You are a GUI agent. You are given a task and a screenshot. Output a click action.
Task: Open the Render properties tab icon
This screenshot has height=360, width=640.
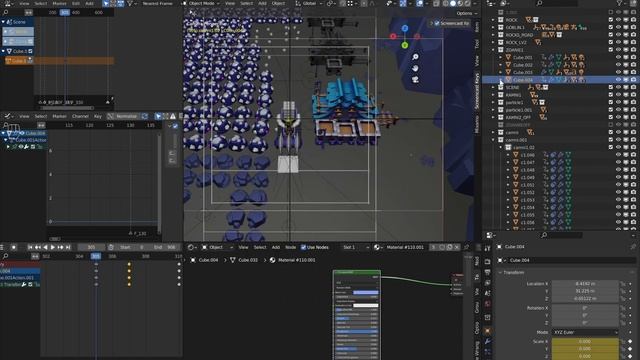click(487, 261)
